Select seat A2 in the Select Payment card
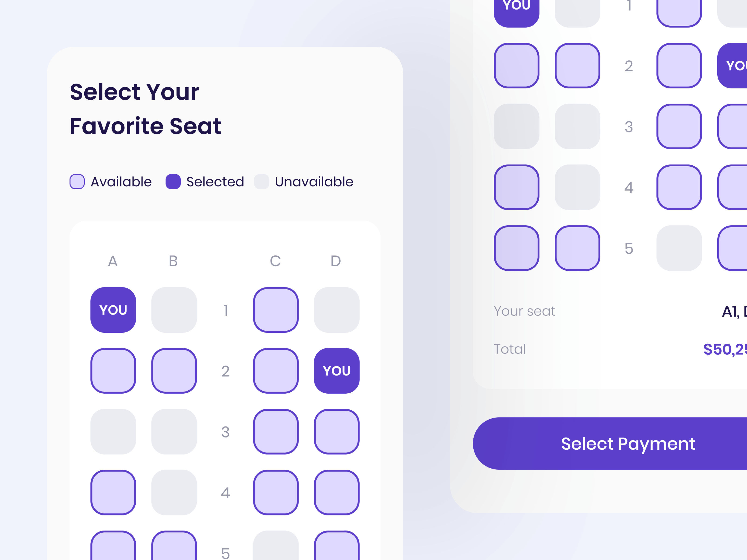 click(x=516, y=66)
